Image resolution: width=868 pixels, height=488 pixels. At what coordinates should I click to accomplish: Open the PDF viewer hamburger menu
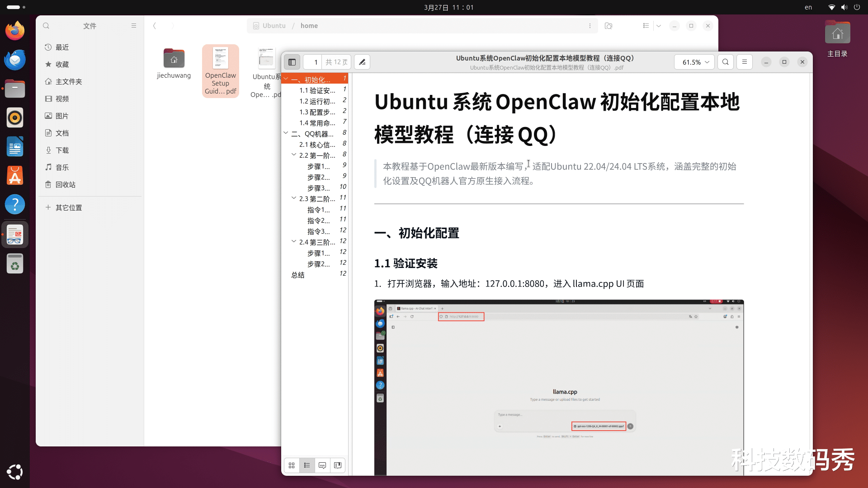pos(744,62)
